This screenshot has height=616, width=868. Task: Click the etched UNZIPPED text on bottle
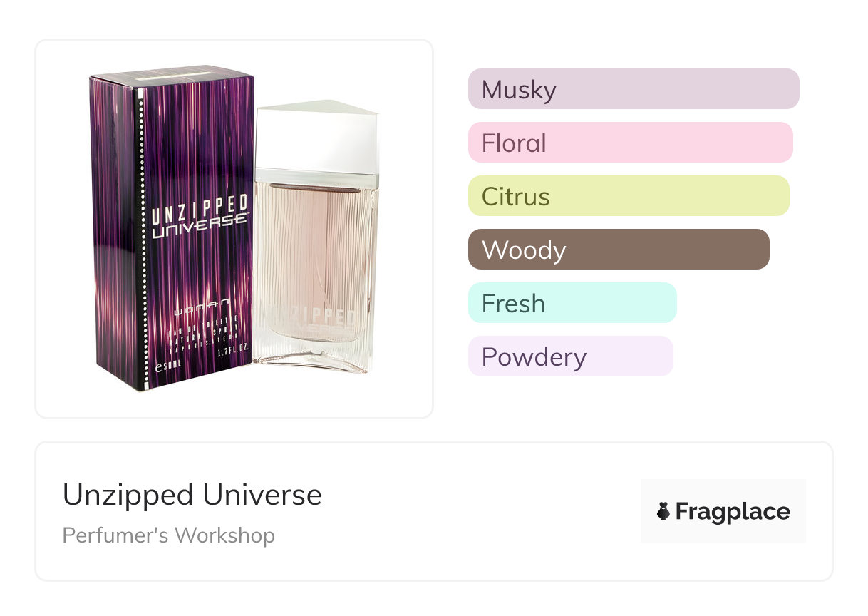[315, 318]
